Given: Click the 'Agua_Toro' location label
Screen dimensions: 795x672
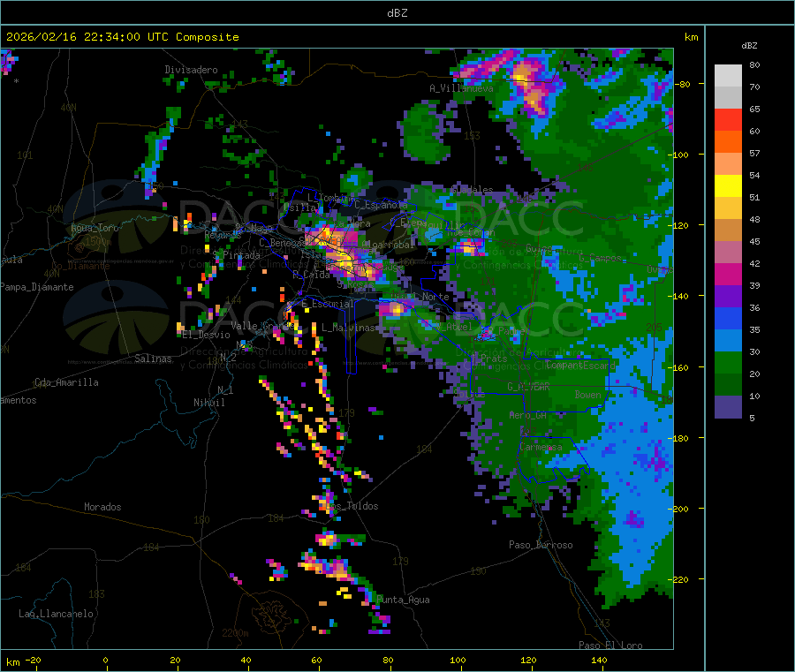Looking at the screenshot, I should click(95, 228).
